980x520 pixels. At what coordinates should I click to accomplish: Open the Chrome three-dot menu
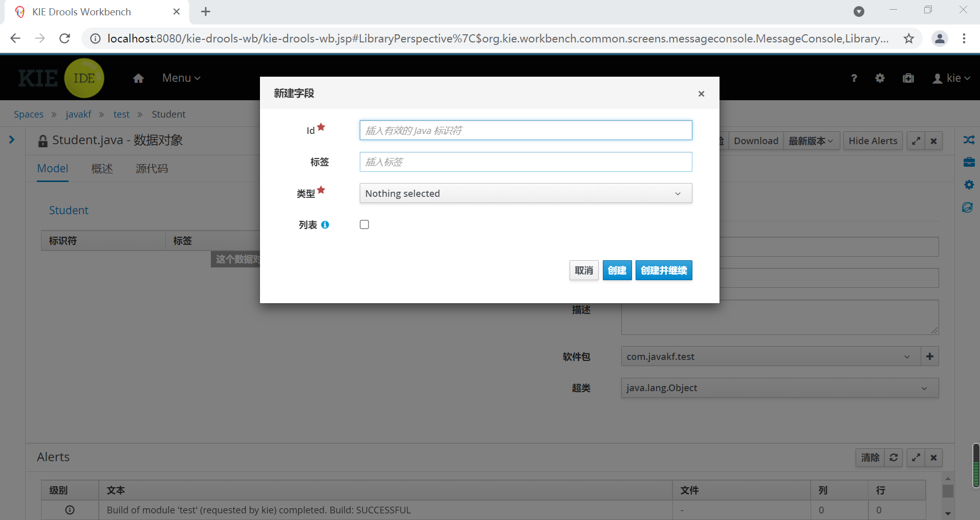[x=964, y=38]
